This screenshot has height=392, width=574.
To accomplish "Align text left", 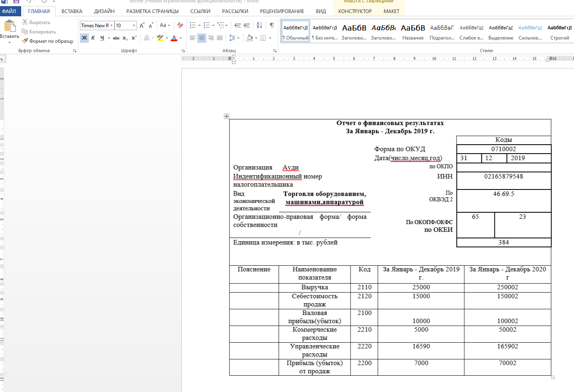I will click(193, 38).
